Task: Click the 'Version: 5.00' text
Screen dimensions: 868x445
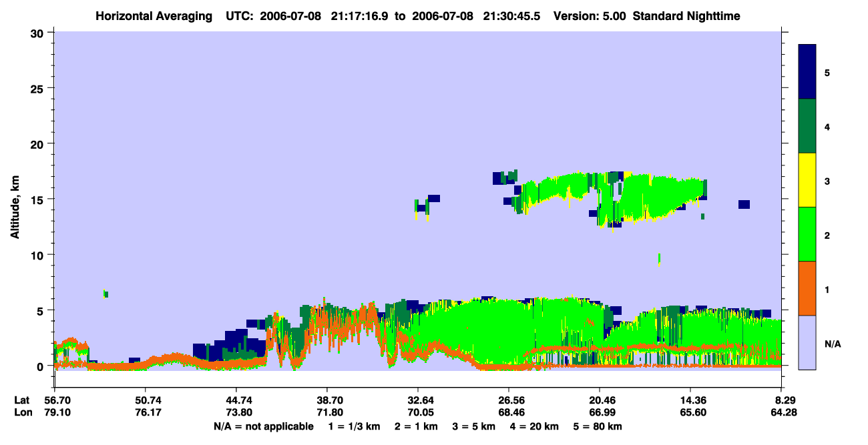Action: [x=590, y=16]
